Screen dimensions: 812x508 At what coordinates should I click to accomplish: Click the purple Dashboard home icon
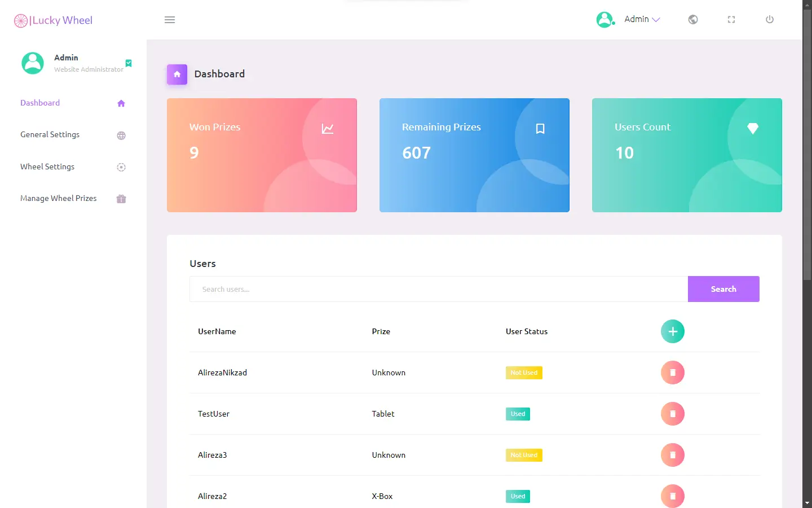point(177,74)
